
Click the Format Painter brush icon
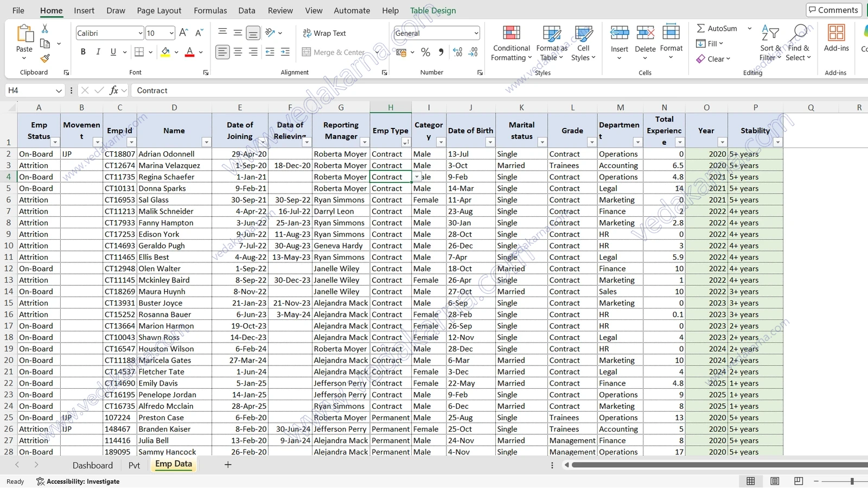(x=45, y=58)
